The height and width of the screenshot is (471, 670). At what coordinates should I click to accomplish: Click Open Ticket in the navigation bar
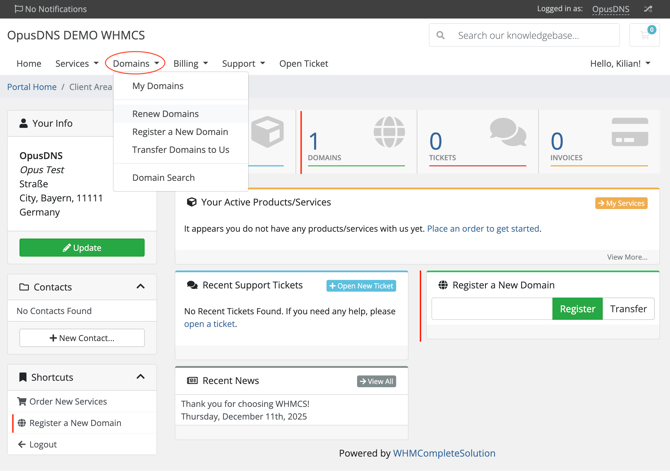[x=303, y=63]
